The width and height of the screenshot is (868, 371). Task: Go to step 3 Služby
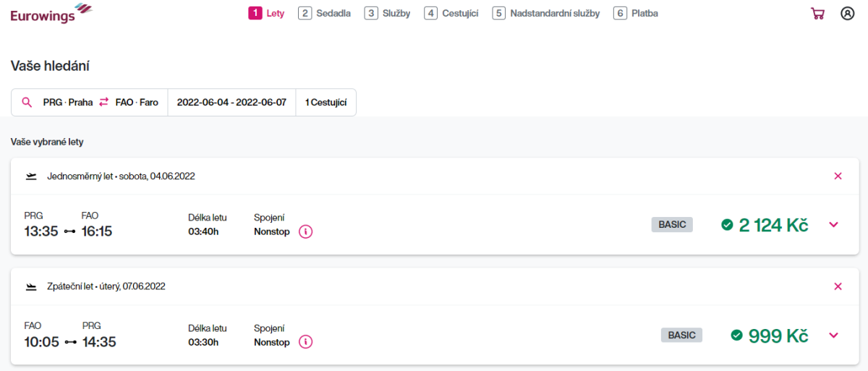coord(387,13)
